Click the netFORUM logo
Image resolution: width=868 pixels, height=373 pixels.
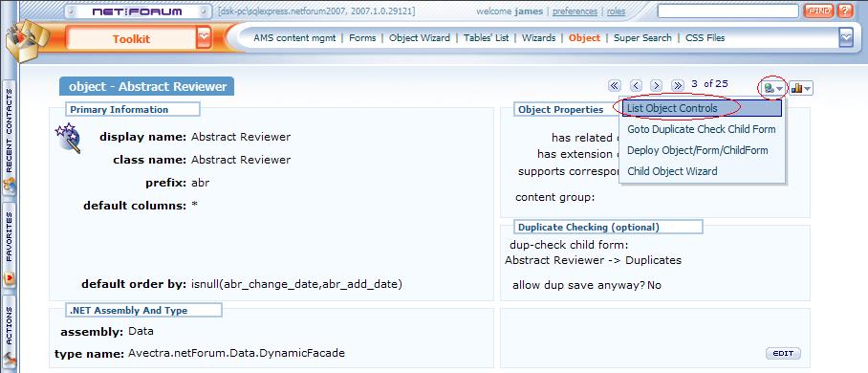coord(139,11)
